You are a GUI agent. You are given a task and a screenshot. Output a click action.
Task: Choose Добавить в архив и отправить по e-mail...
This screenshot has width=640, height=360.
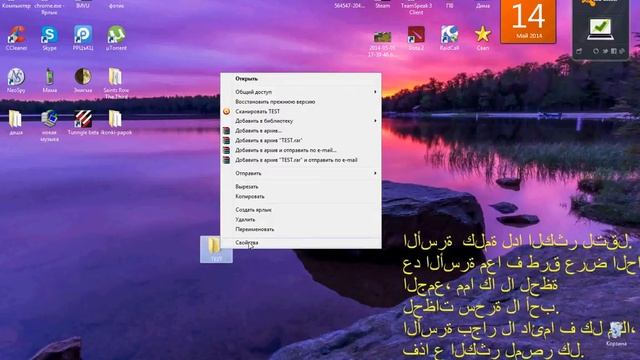tap(301, 150)
